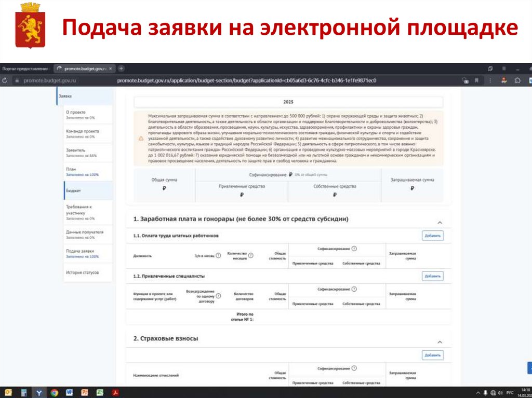The image size is (532, 398).
Task: Open the browser tab manager icon
Action: point(490,68)
